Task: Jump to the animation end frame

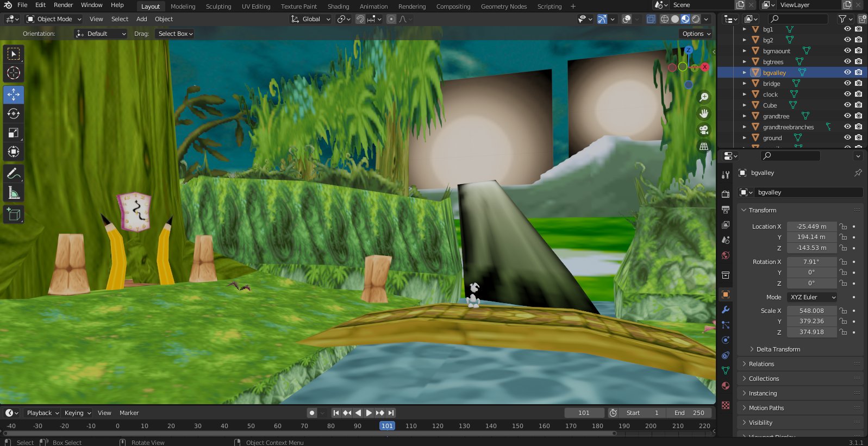Action: 391,413
